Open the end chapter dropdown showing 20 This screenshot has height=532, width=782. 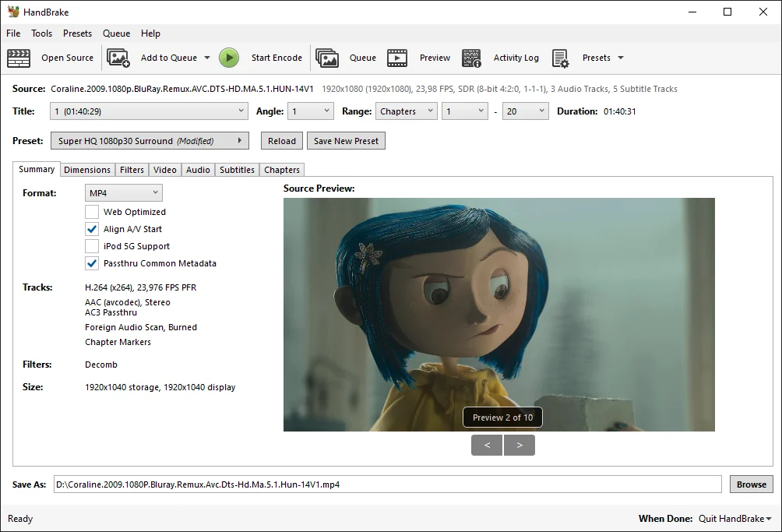point(525,111)
